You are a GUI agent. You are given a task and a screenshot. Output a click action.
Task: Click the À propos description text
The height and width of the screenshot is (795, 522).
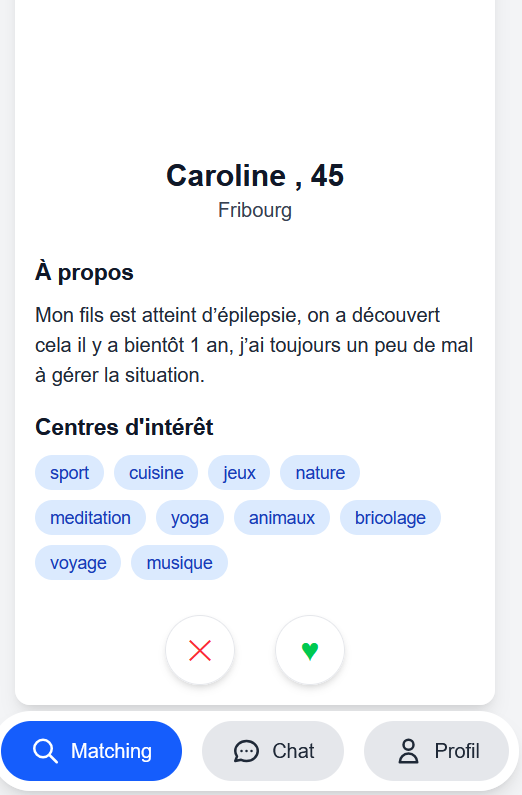(x=254, y=345)
